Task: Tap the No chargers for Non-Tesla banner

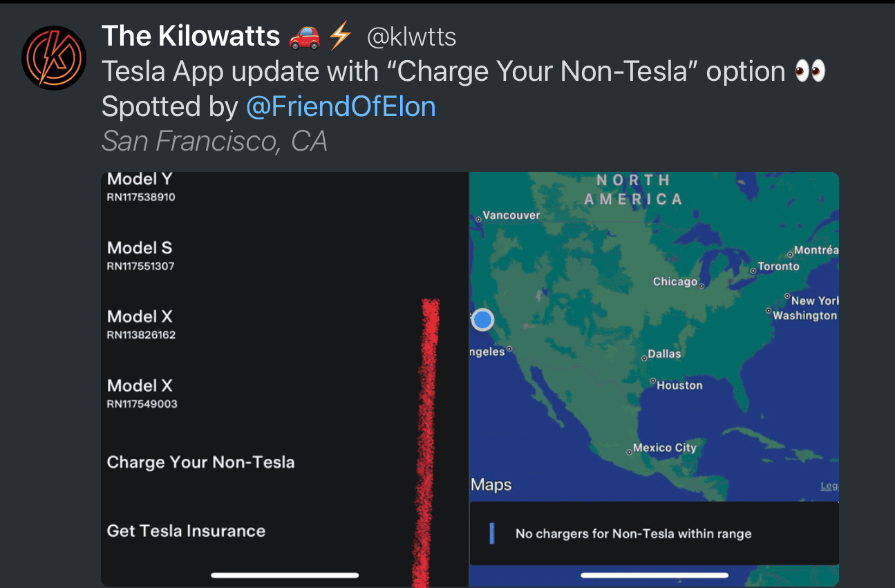Action: pyautogui.click(x=654, y=533)
